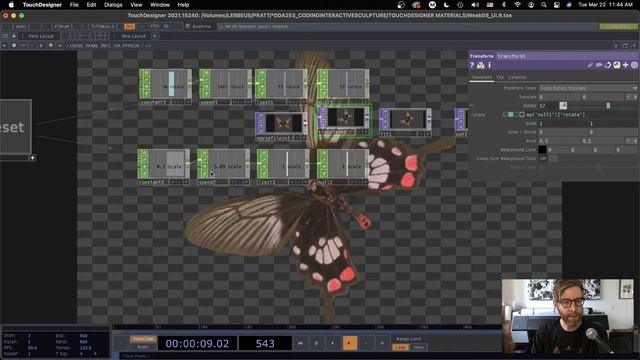
Task: Open the View menu
Action: point(136,5)
